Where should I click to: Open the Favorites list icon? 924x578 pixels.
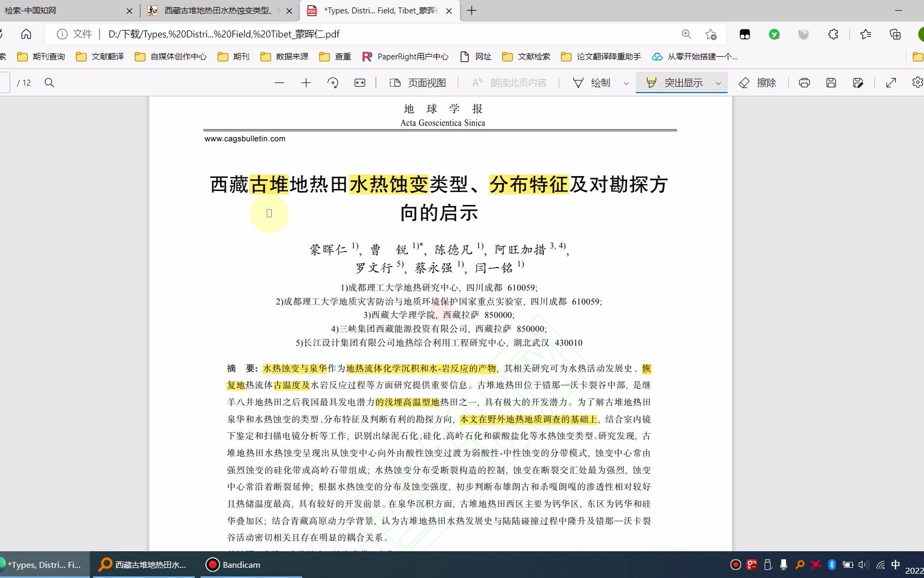point(866,34)
